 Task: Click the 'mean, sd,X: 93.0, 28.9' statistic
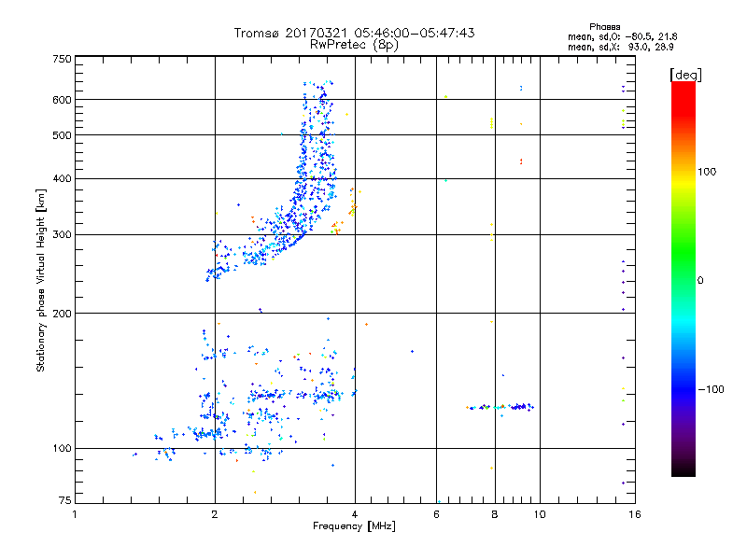(620, 47)
